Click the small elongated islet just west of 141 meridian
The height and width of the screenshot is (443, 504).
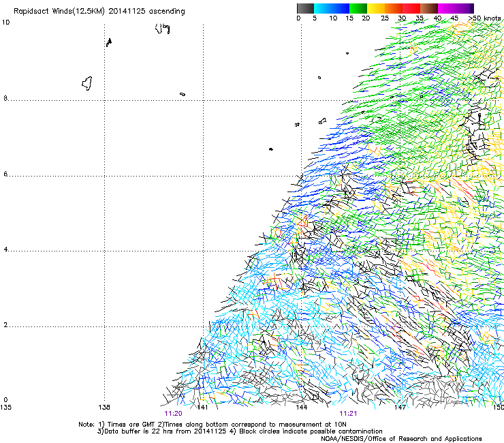pos(183,94)
